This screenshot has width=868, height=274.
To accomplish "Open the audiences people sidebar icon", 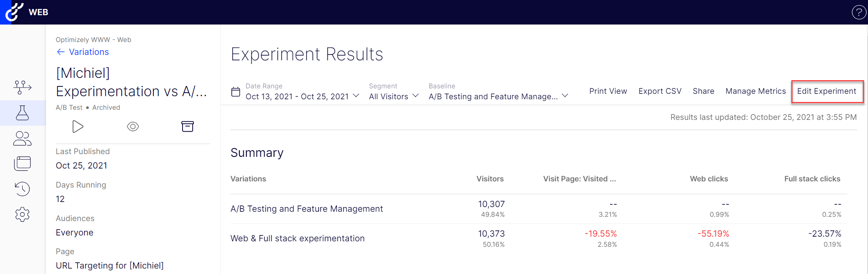I will click(x=22, y=138).
